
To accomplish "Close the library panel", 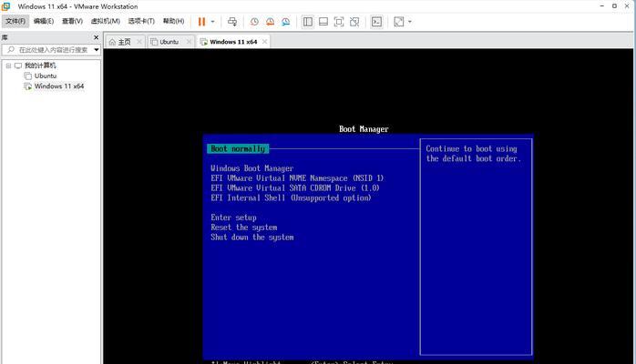I will click(97, 37).
